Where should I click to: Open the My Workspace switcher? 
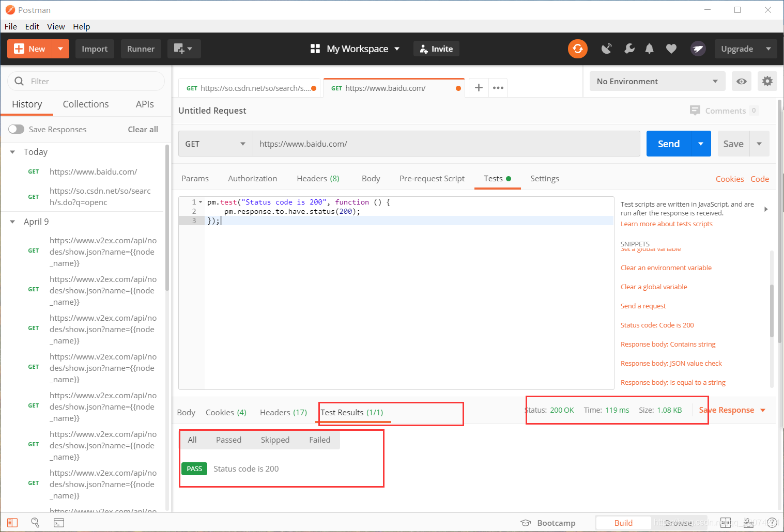(355, 49)
